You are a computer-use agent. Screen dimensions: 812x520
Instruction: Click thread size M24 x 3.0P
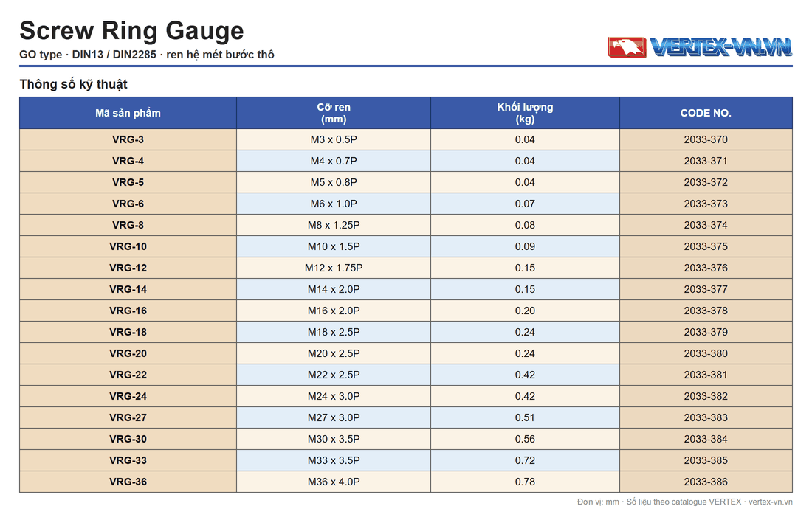tap(334, 396)
